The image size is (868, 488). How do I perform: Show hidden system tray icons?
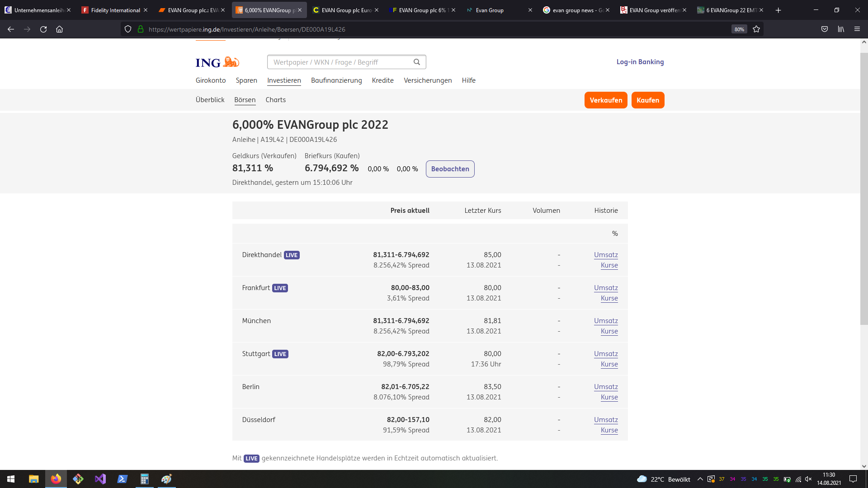(700, 479)
